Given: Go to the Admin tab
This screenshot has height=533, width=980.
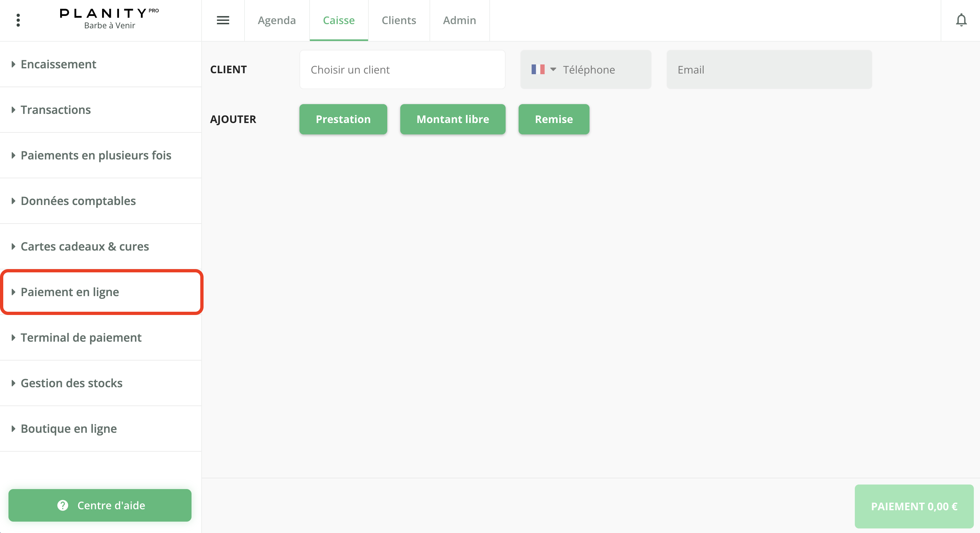Looking at the screenshot, I should click(459, 20).
